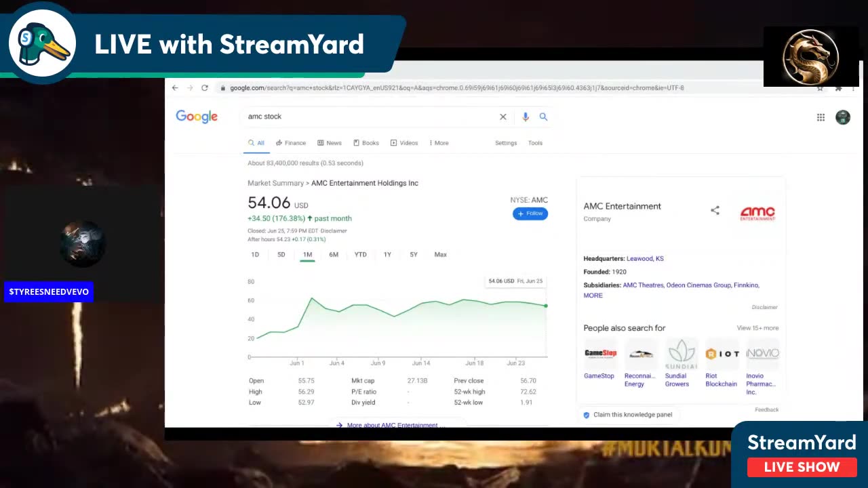The image size is (868, 488).
Task: Click the Mkt cap 27.13B value
Action: click(x=417, y=381)
